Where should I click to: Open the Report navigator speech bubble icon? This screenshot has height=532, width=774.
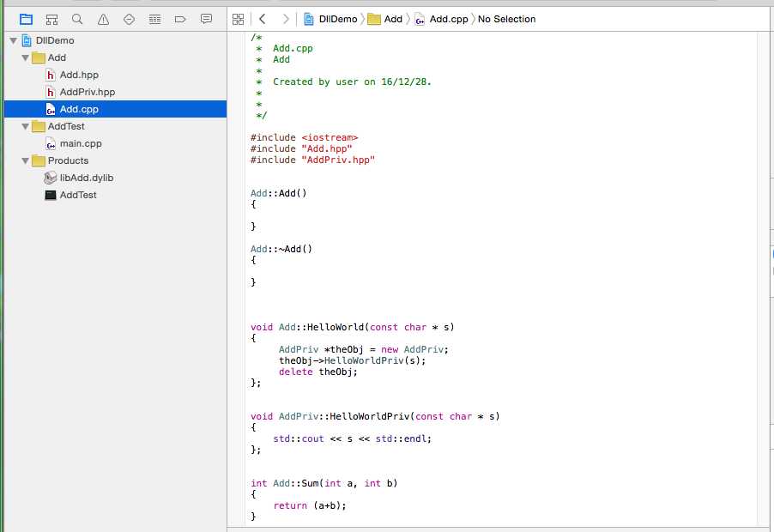[x=206, y=19]
